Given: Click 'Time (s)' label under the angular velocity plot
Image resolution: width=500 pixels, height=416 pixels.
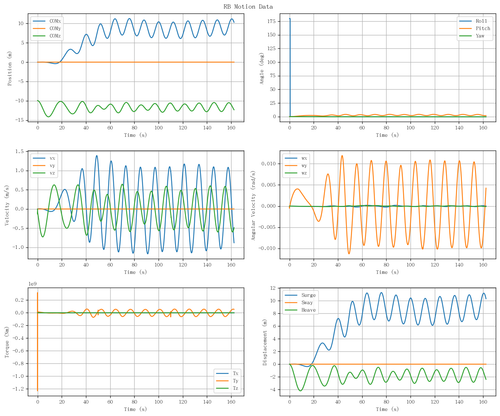Looking at the screenshot, I should 387,272.
